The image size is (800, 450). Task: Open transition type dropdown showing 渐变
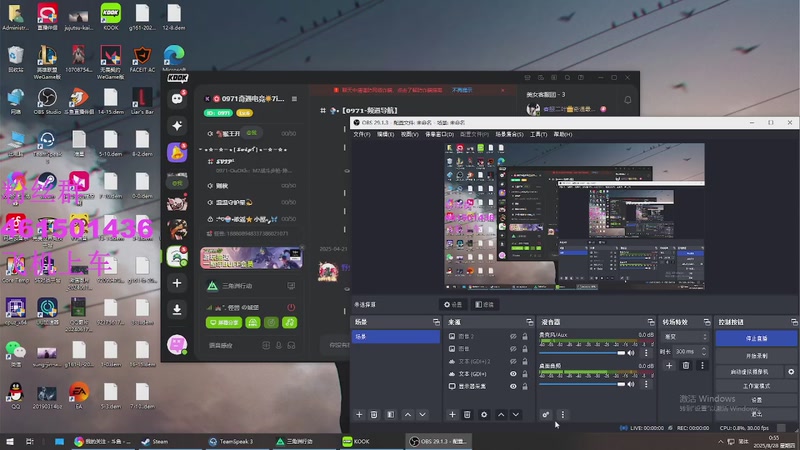685,337
